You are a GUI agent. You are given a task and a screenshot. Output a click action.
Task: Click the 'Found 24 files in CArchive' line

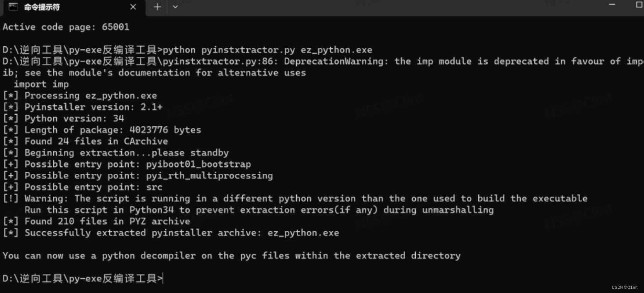[x=85, y=141]
